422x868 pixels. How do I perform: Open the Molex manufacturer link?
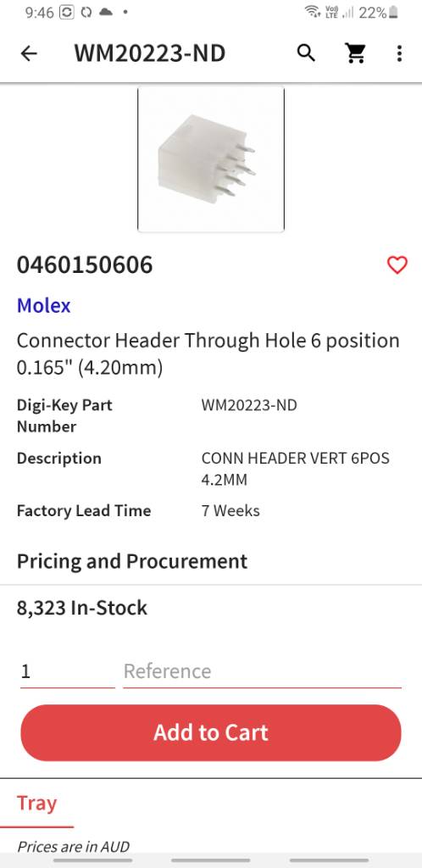tap(44, 305)
